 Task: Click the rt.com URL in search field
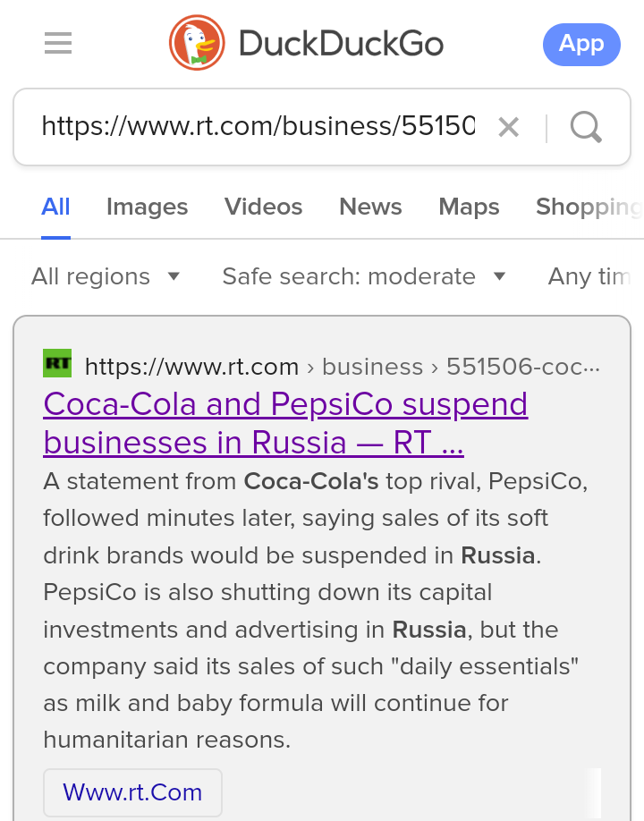pyautogui.click(x=258, y=126)
